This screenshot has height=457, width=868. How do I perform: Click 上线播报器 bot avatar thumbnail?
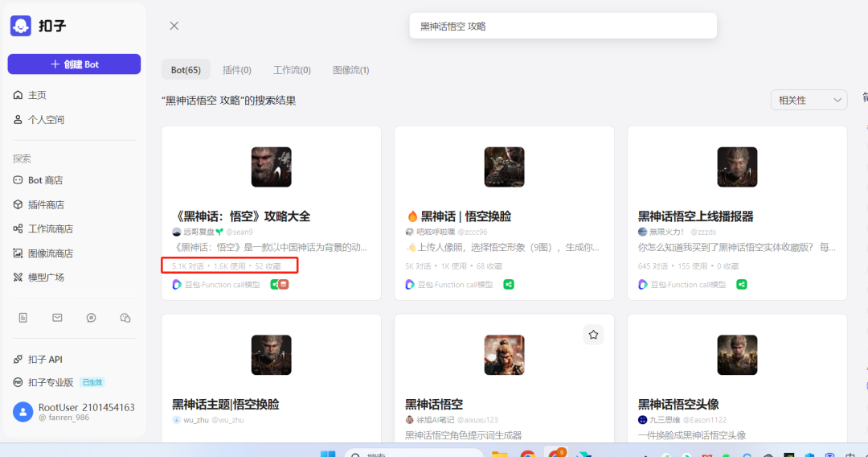pyautogui.click(x=737, y=167)
